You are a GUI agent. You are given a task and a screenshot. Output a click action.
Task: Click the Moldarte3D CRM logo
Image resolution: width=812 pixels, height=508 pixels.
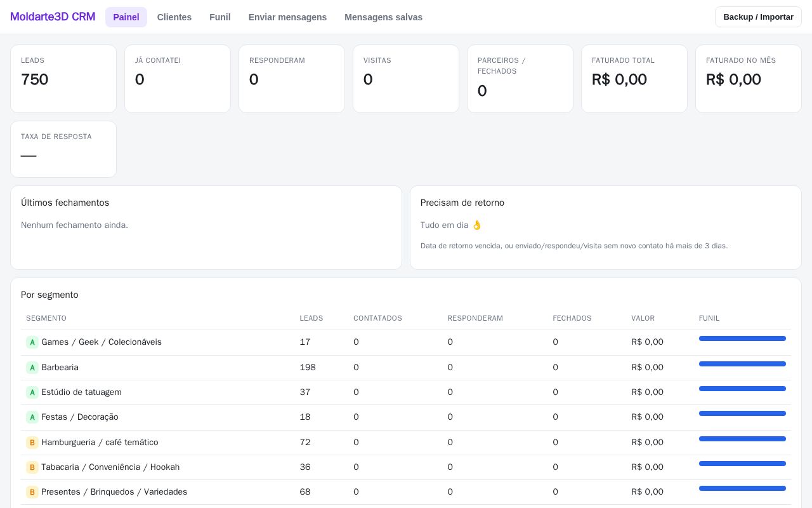point(53,17)
